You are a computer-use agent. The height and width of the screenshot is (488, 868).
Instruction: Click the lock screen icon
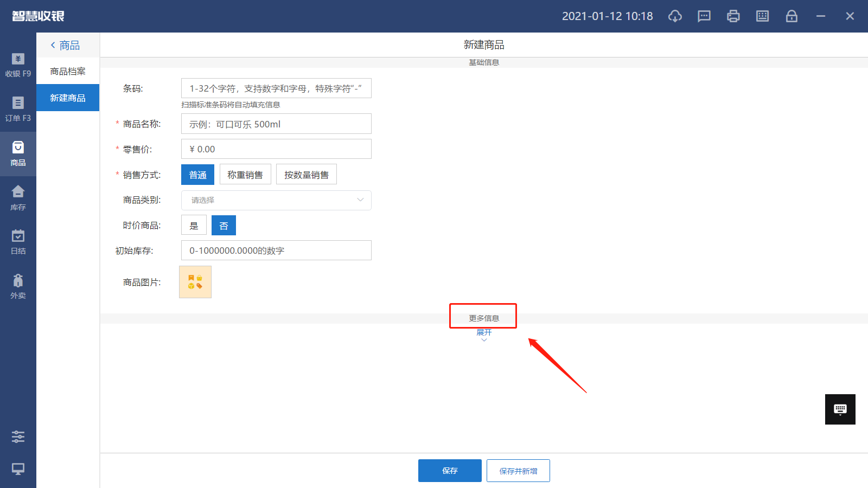(x=792, y=16)
